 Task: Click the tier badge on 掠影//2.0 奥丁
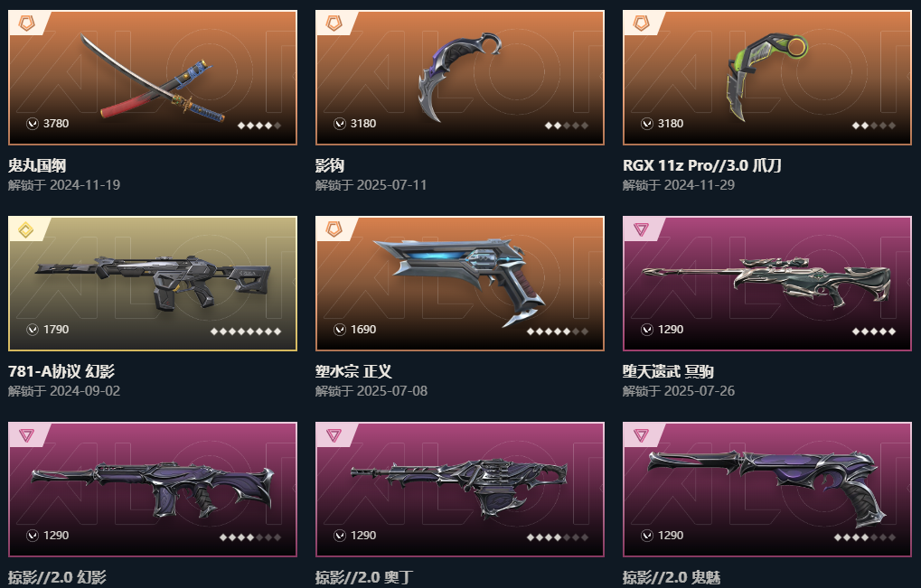coord(334,435)
